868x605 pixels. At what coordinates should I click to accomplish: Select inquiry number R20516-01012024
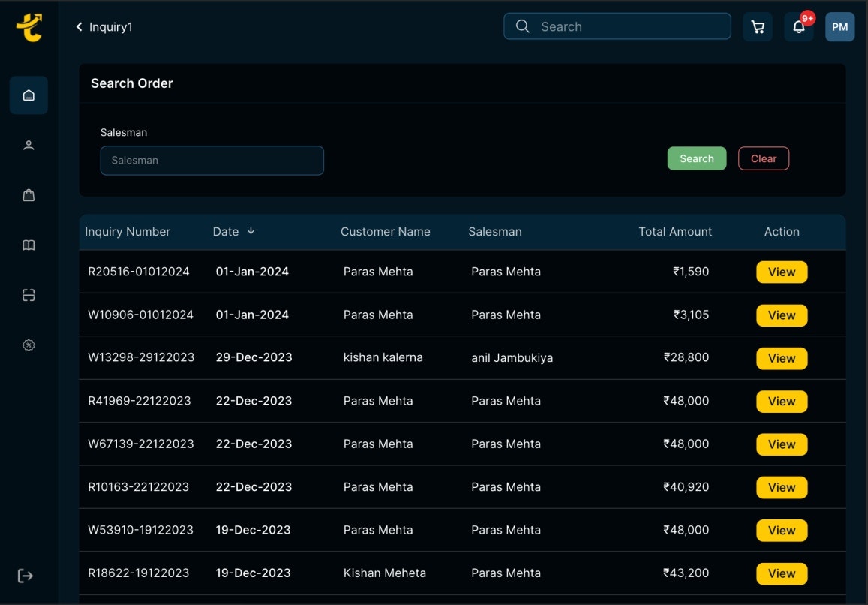click(x=138, y=272)
